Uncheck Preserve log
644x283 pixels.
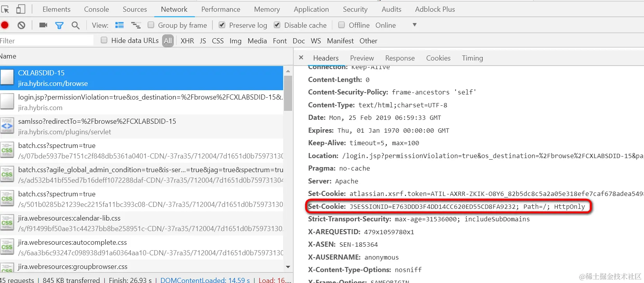(x=222, y=25)
